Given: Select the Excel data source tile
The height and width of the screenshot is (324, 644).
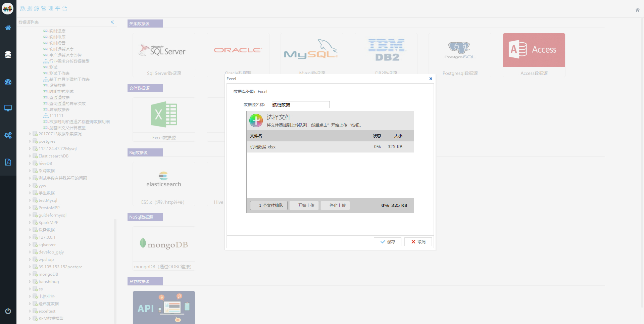Looking at the screenshot, I should tap(164, 120).
